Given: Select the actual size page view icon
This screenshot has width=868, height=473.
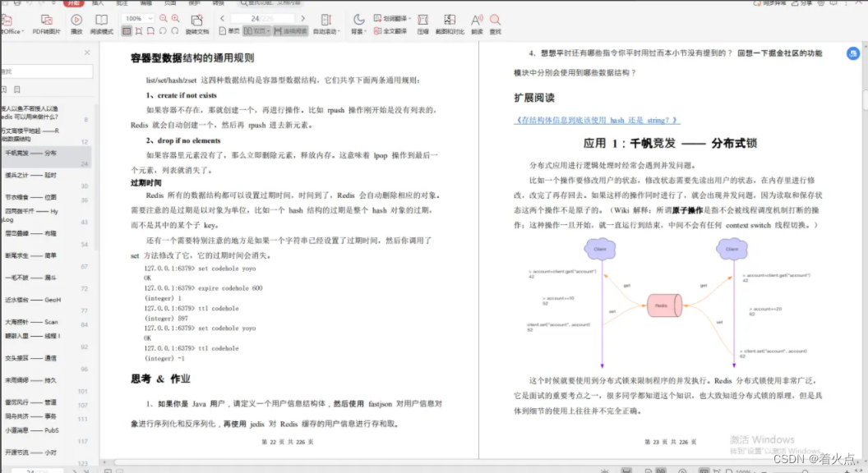Looking at the screenshot, I should click(127, 31).
